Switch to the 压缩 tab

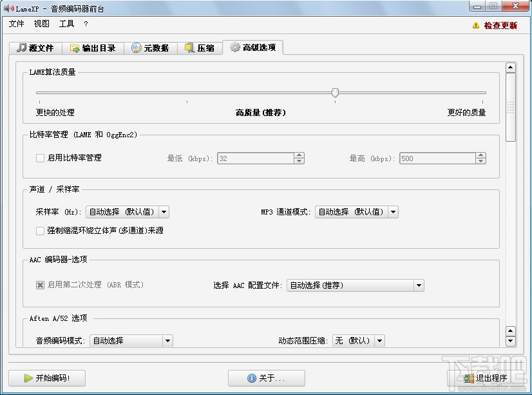(200, 47)
